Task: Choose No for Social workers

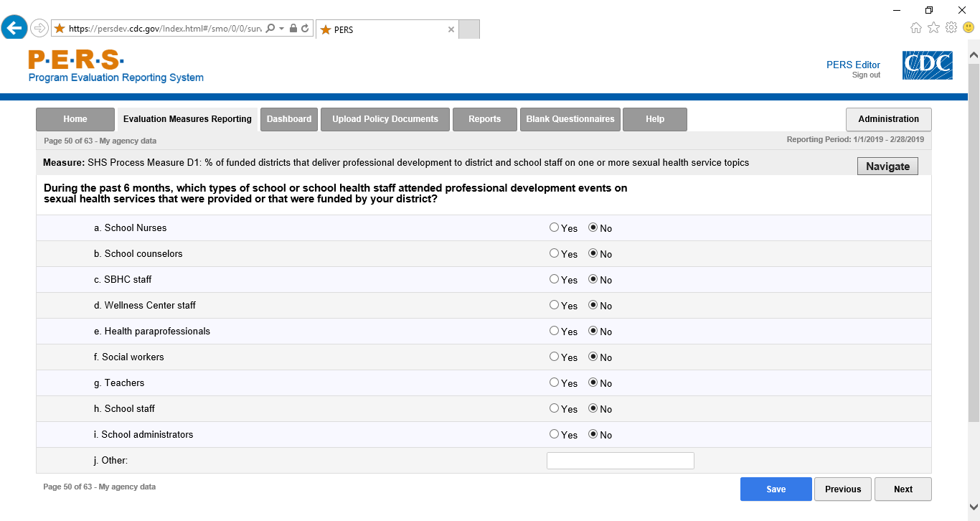Action: pyautogui.click(x=593, y=357)
